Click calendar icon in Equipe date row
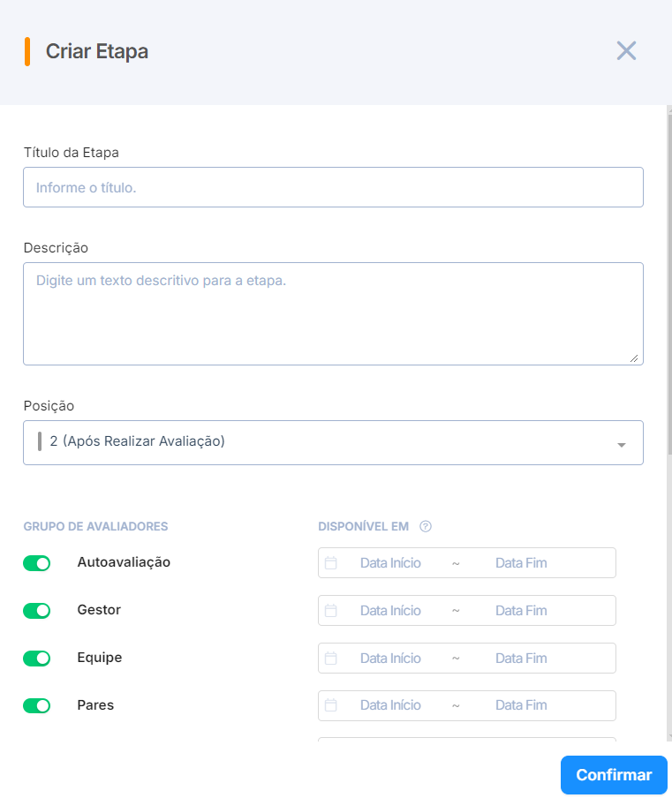 [331, 659]
